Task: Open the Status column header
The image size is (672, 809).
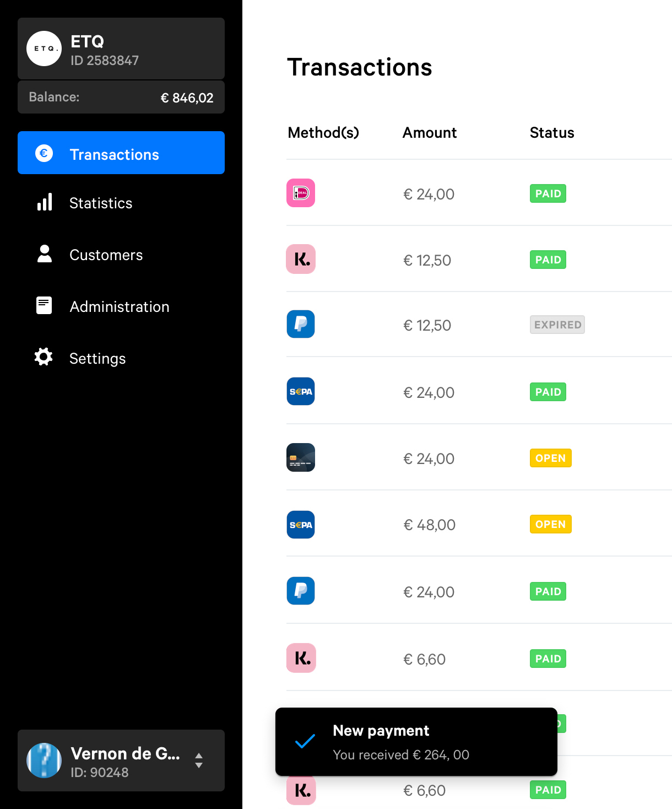Action: pos(551,132)
